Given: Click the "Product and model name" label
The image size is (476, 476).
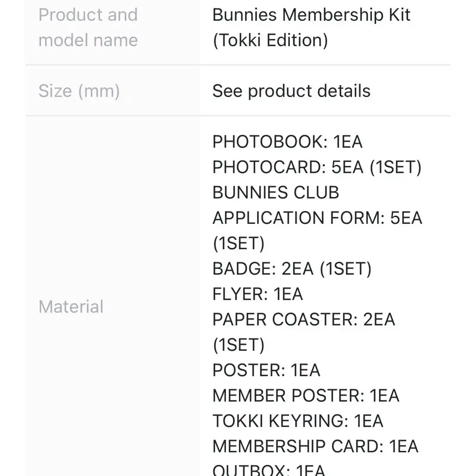Looking at the screenshot, I should pyautogui.click(x=88, y=27).
